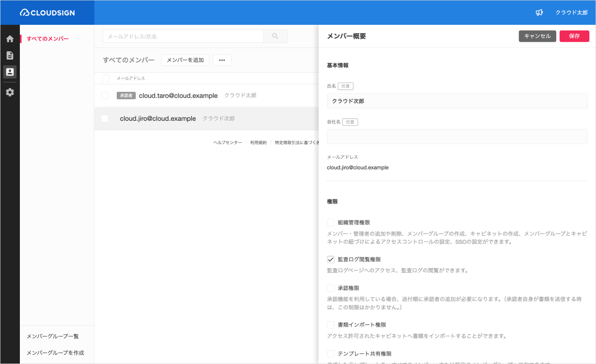The width and height of the screenshot is (596, 364).
Task: Select すべてのメンバー in side menu
Action: pyautogui.click(x=48, y=39)
